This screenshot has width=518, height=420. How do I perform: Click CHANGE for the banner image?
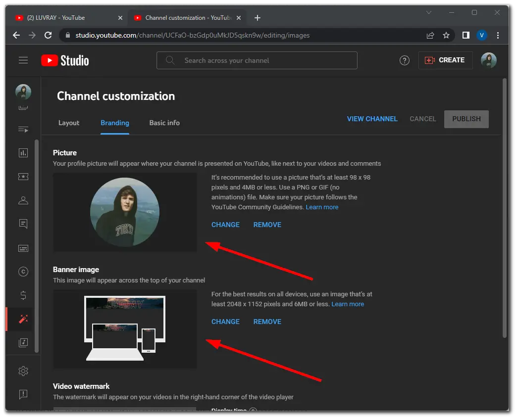[x=225, y=322]
